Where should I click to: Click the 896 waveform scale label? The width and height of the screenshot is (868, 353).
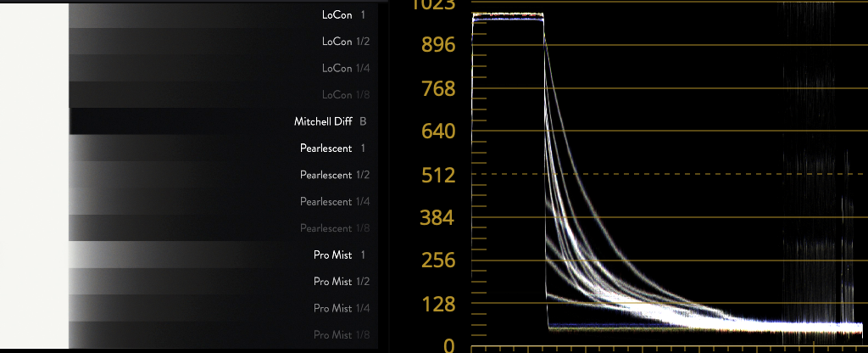coord(438,45)
